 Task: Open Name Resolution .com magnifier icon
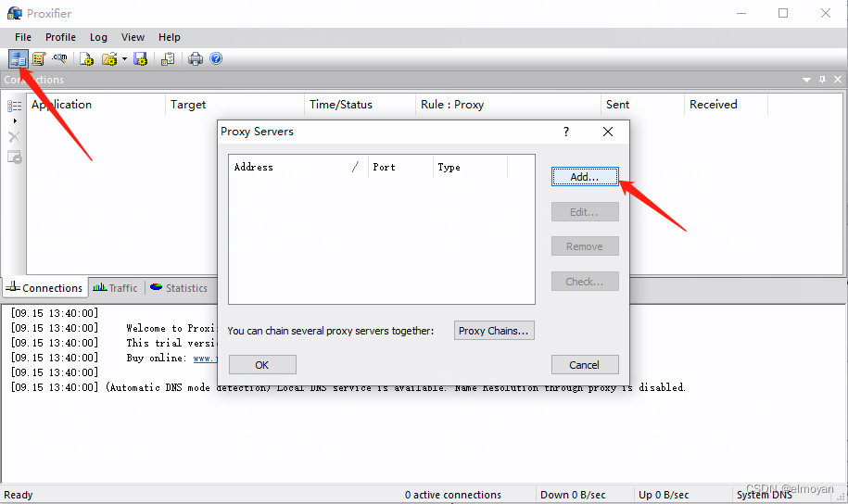pos(59,57)
